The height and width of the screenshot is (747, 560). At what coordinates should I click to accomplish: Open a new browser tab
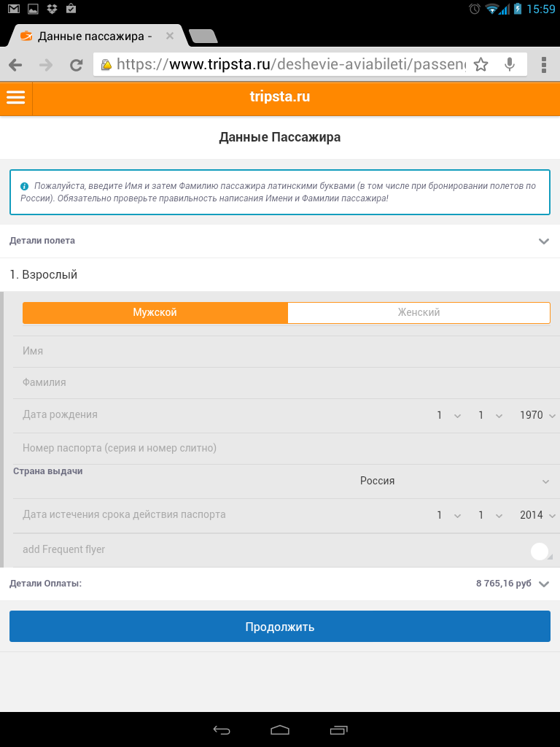(x=203, y=36)
